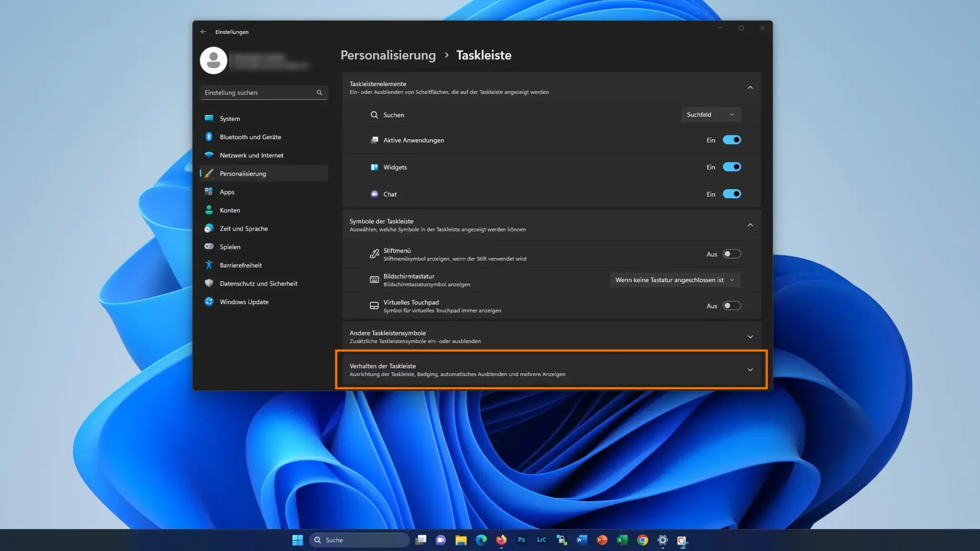Click the Bluetooth icon in the sidebar
Viewport: 980px width, 551px height.
[209, 137]
